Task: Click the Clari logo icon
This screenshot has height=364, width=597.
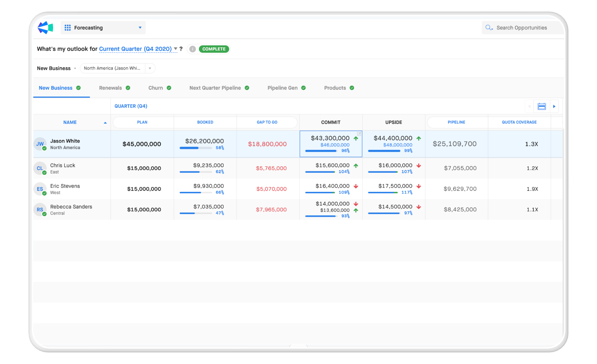Action: click(45, 28)
